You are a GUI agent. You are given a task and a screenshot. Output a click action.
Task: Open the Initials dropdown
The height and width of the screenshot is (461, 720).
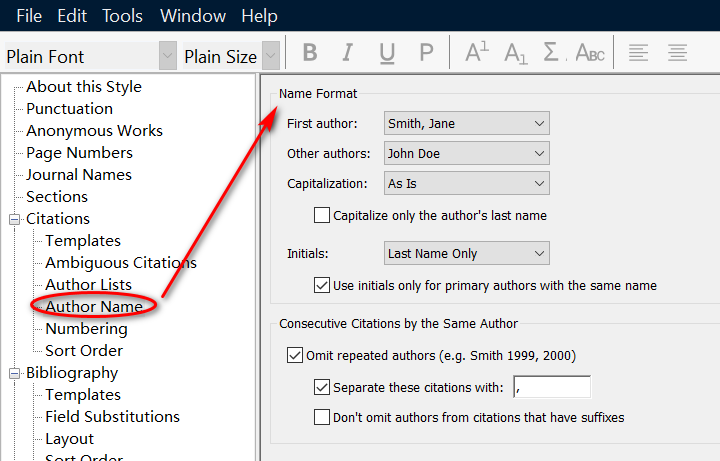click(x=467, y=253)
